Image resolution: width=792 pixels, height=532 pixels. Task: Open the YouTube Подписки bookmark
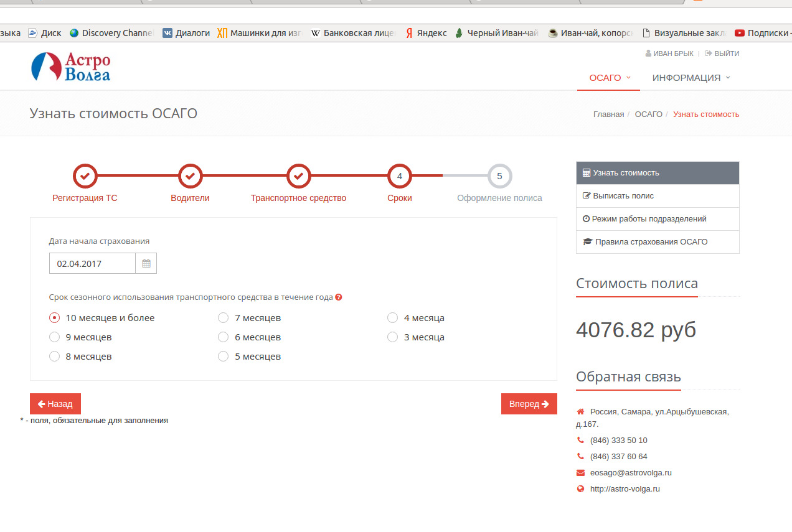[x=763, y=33]
